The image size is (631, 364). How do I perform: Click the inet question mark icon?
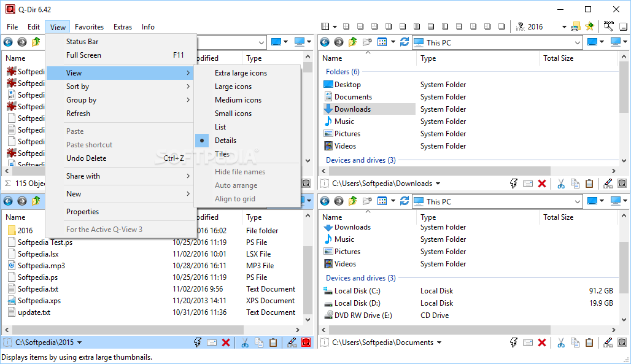pyautogui.click(x=521, y=26)
